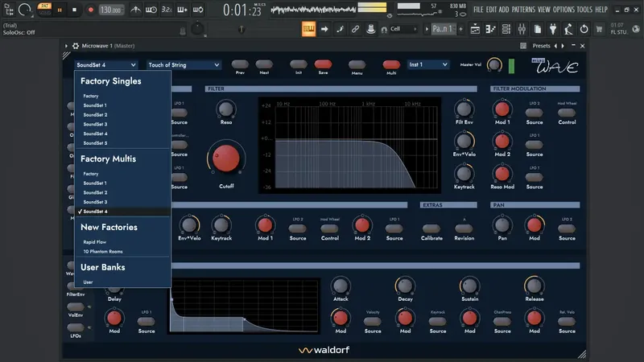Screen dimensions: 644x362
Task: Click the record button in transport
Action: point(90,10)
